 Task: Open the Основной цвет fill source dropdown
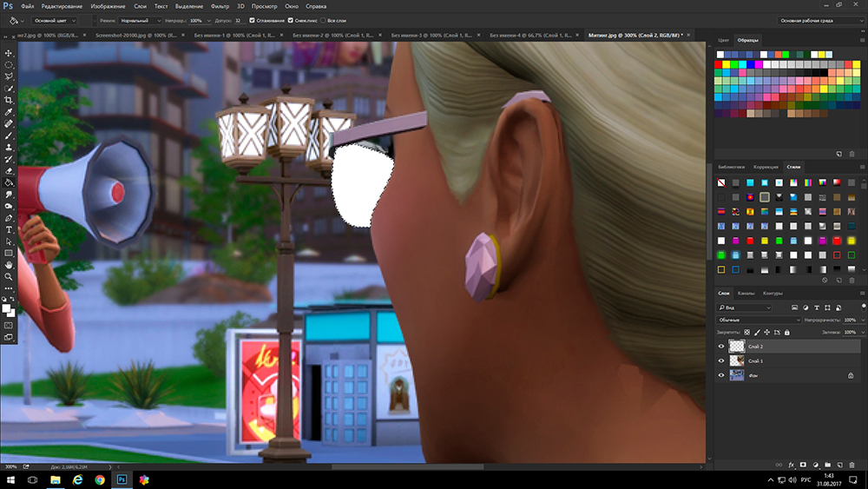coord(56,19)
